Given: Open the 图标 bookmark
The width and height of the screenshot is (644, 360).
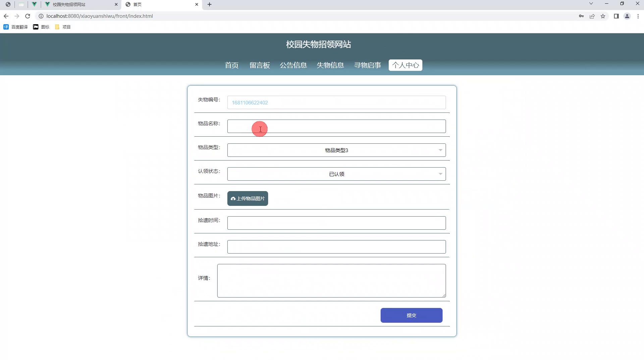Looking at the screenshot, I should [x=41, y=27].
